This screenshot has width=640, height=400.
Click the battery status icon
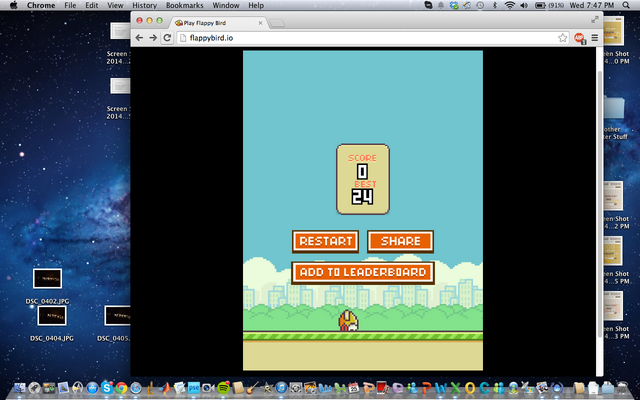pos(540,5)
